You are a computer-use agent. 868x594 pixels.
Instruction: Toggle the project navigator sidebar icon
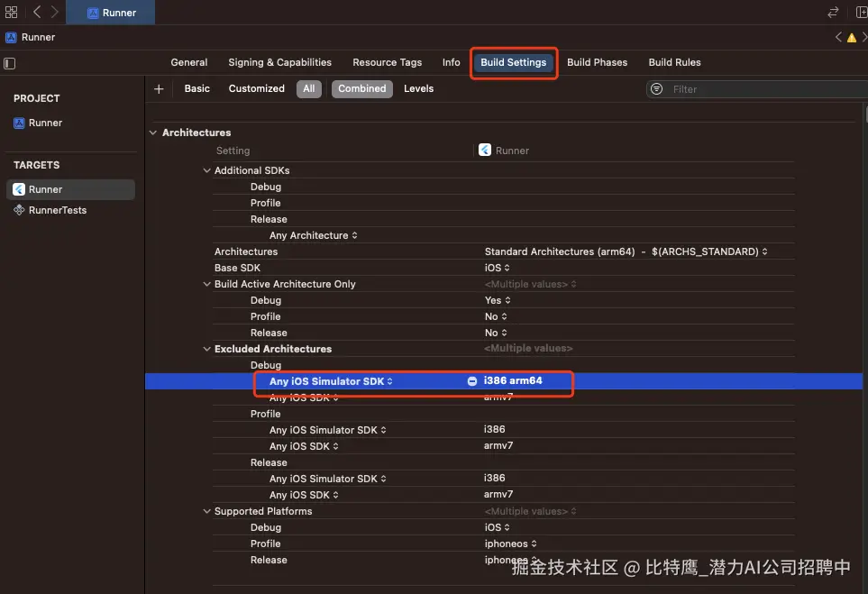point(9,63)
